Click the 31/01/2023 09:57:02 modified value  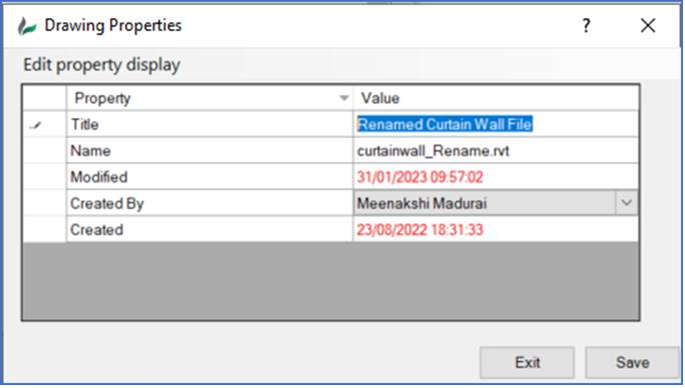coord(496,177)
